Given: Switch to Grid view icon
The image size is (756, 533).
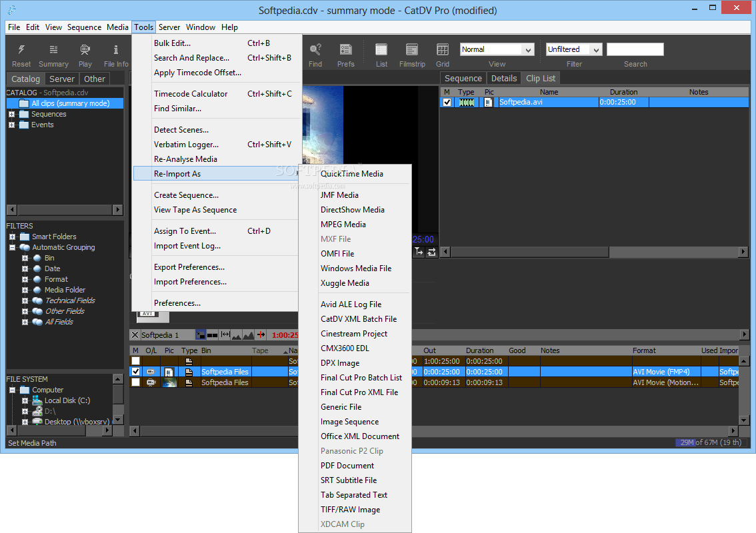Looking at the screenshot, I should click(442, 50).
